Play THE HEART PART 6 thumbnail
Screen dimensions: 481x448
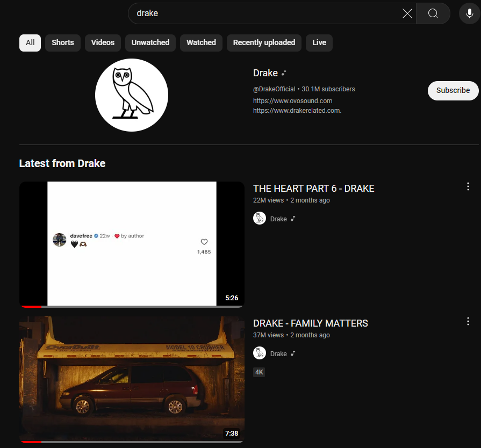click(x=132, y=244)
